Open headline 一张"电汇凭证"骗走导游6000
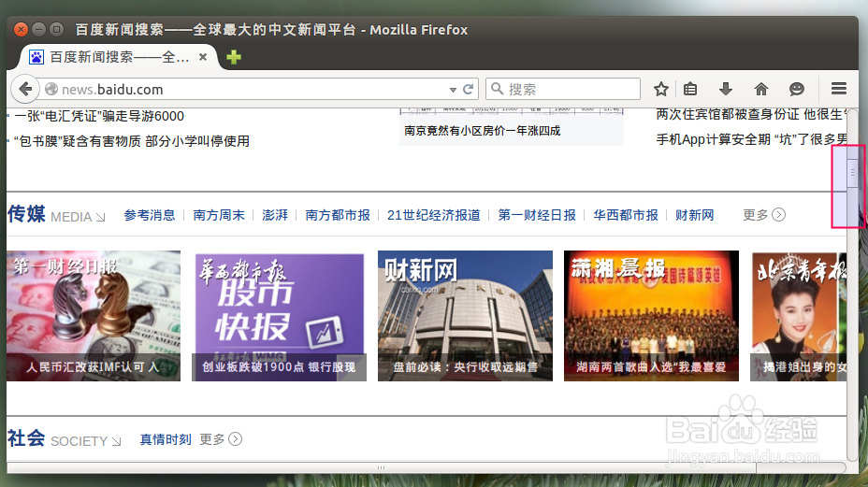Screen dimensions: 868x487 click(99, 116)
